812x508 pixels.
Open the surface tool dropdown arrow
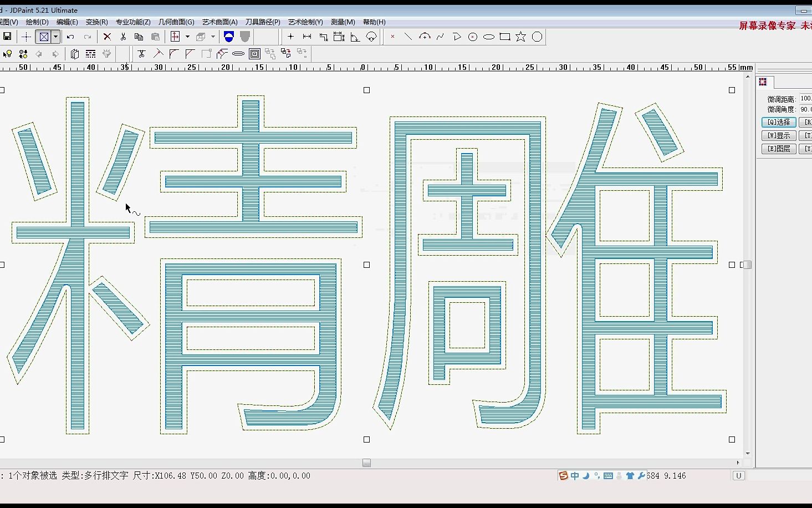tap(213, 37)
